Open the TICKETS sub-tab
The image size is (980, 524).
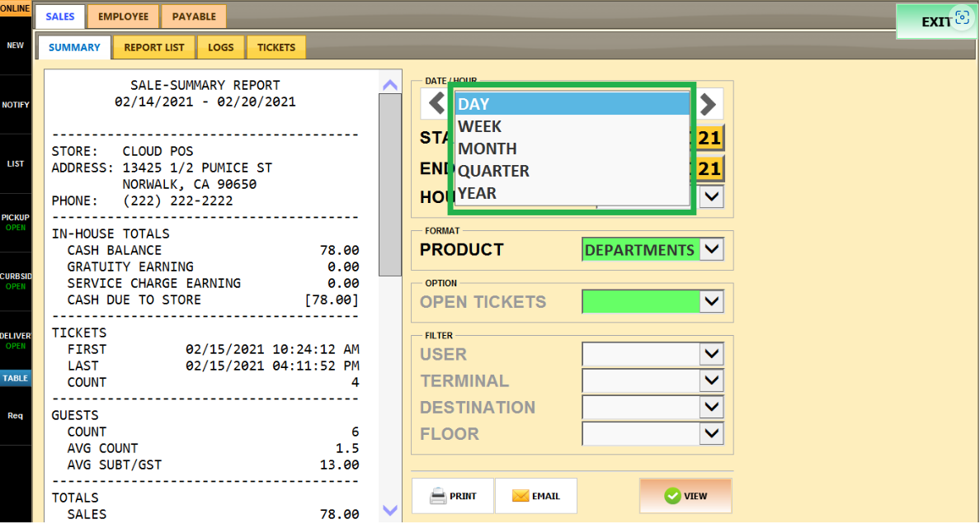pos(276,48)
